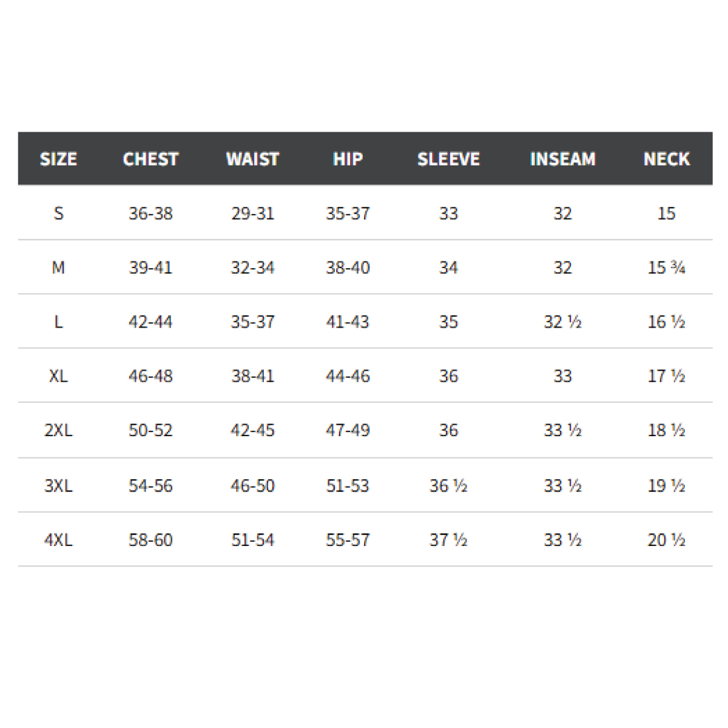The image size is (728, 728).
Task: Click neck value 15 ¾
Action: point(666,268)
